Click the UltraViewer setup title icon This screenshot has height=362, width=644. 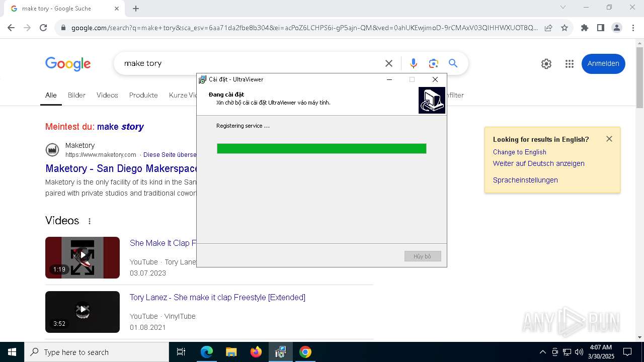pos(202,79)
